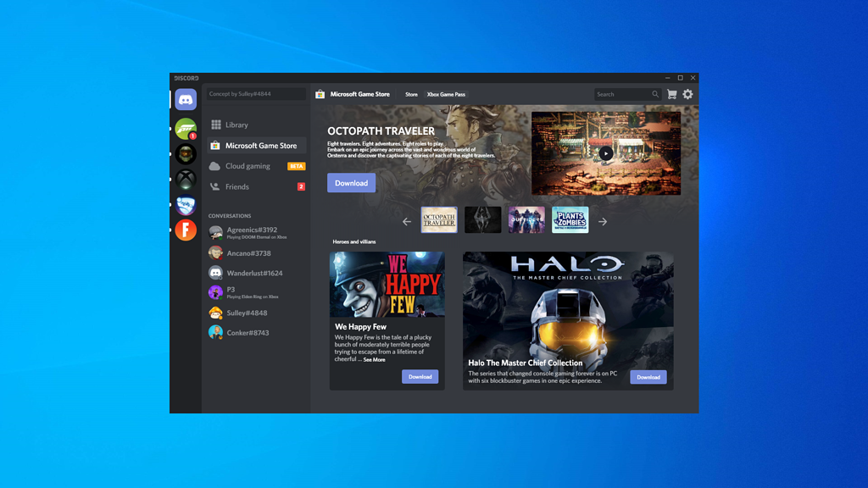Click the Microsoft Game Store bag icon
Viewport: 868px width, 488px height.
(320, 94)
